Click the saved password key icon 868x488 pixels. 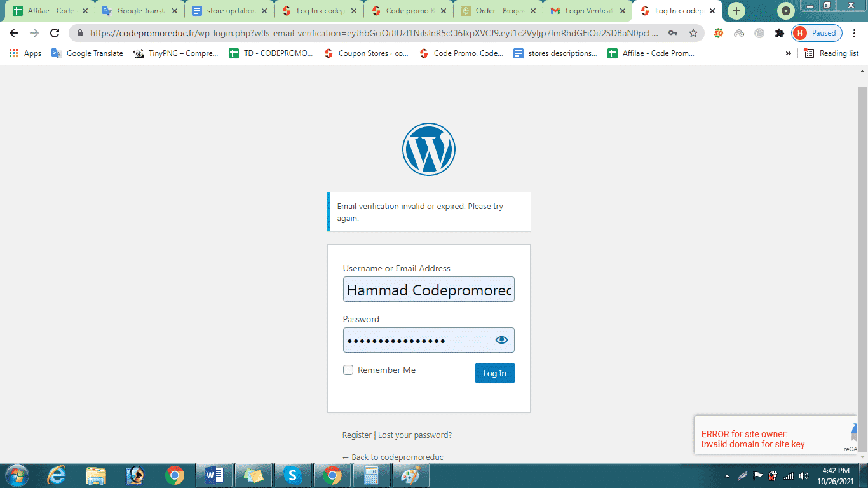click(673, 33)
